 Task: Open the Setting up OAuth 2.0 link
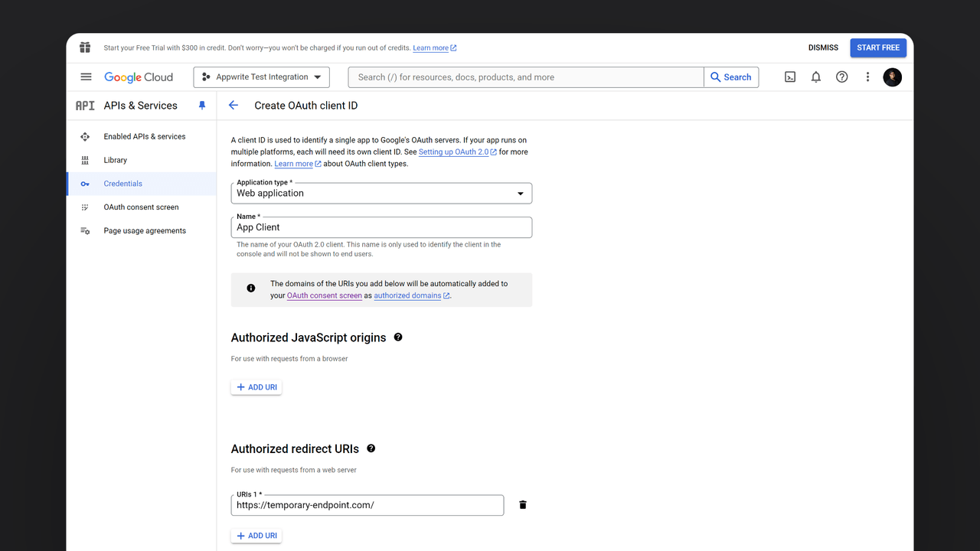point(457,152)
